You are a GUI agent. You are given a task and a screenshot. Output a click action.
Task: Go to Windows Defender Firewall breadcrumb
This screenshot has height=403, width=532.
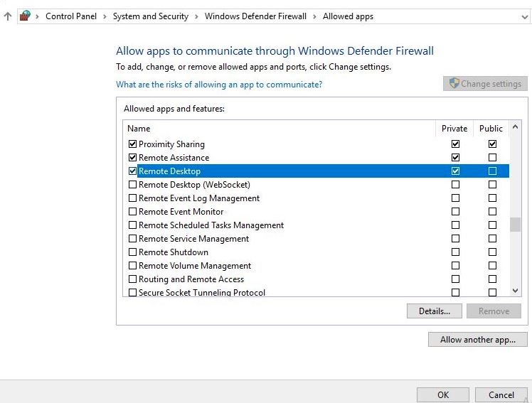coord(255,16)
